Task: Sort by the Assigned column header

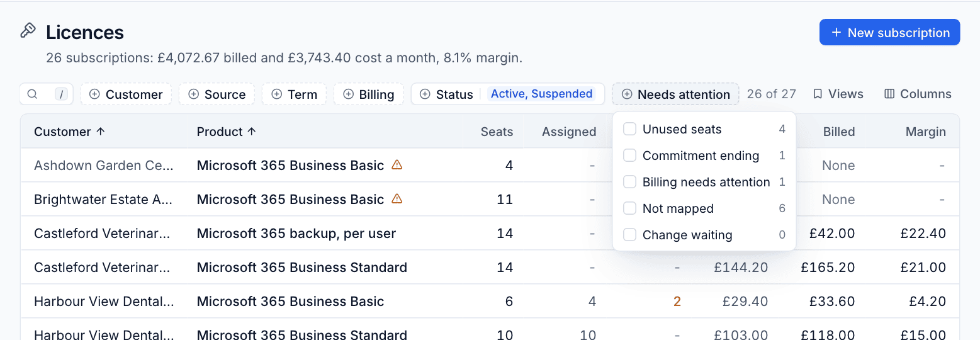Action: (569, 132)
